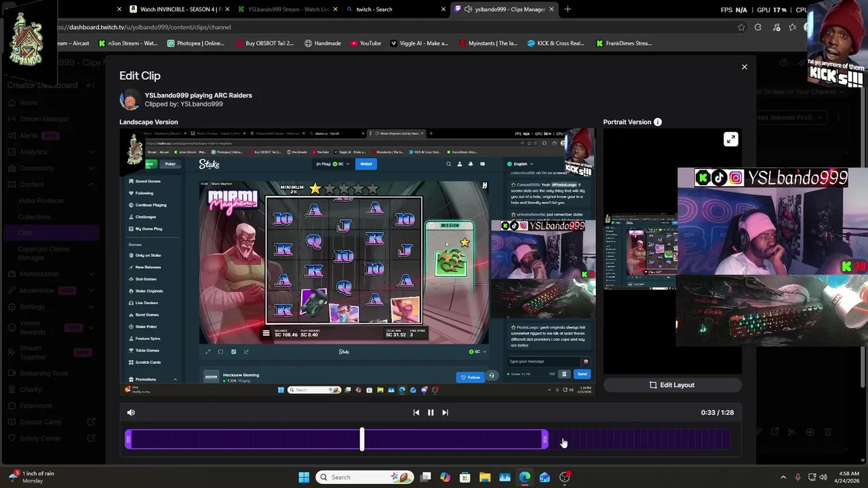
Task: Click the untrimmed timeline area after selection
Action: tap(639, 440)
